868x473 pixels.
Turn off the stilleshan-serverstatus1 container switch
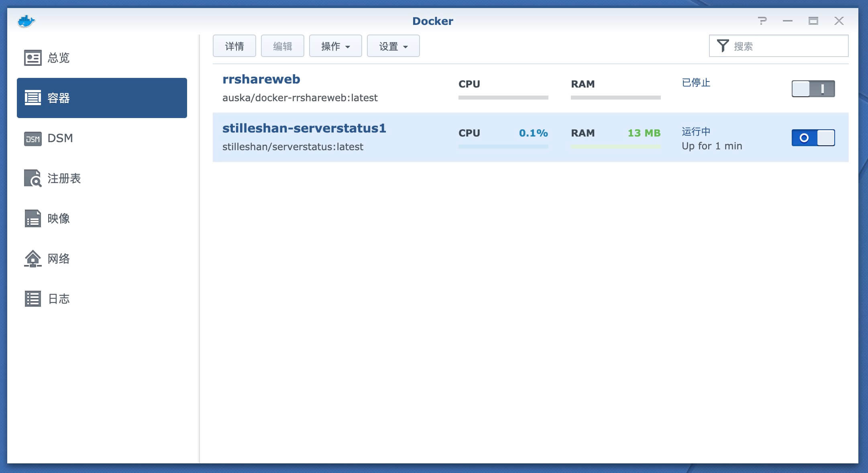click(x=813, y=138)
